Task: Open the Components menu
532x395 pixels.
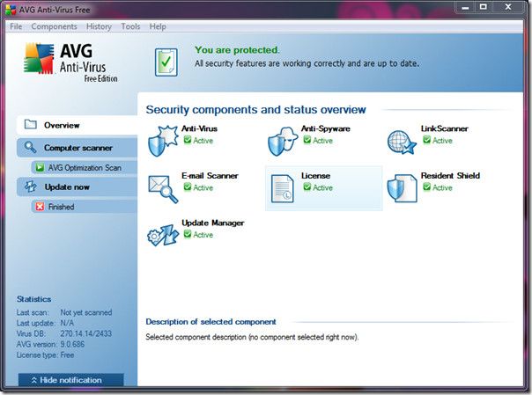Action: (x=54, y=26)
